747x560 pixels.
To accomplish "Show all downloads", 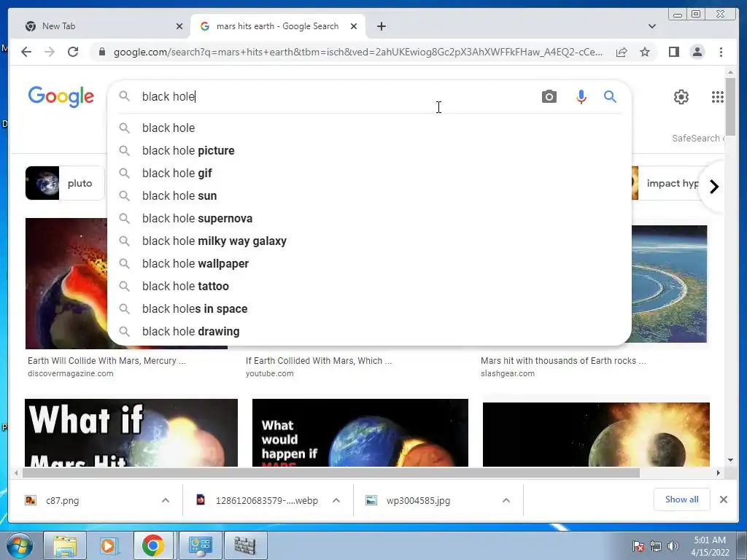I will (681, 499).
